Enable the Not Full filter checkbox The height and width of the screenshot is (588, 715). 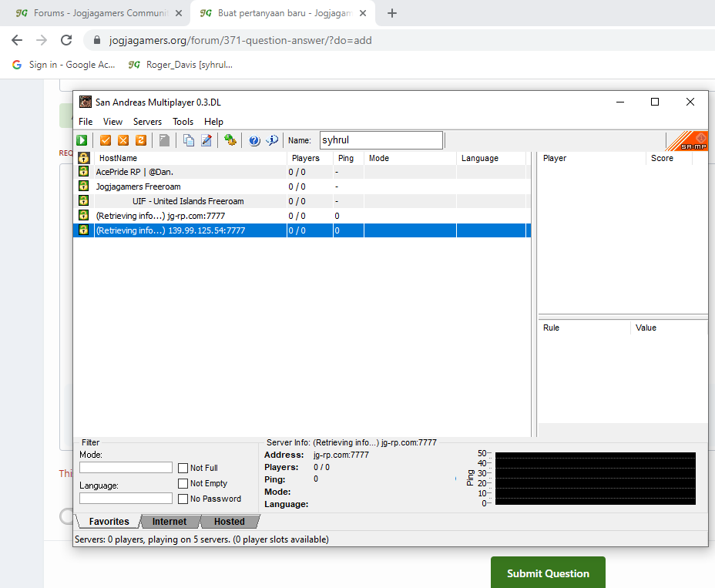pos(183,468)
